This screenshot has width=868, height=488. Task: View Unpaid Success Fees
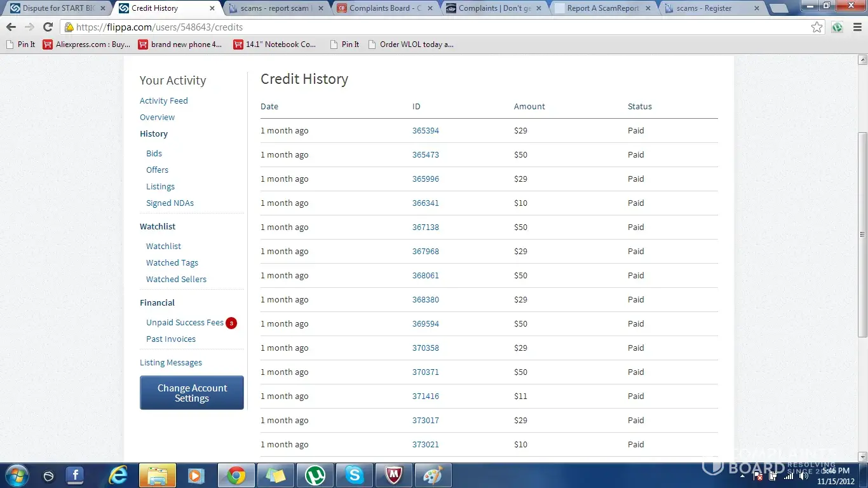tap(185, 323)
